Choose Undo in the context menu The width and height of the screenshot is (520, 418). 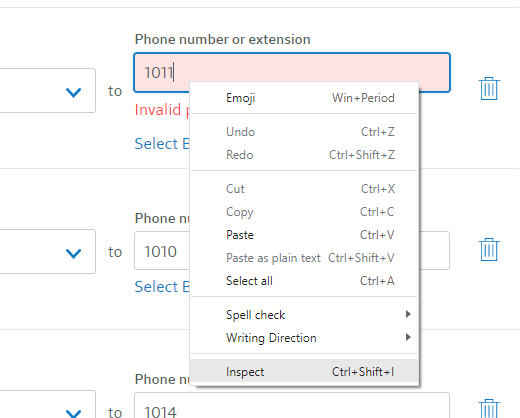pos(304,132)
